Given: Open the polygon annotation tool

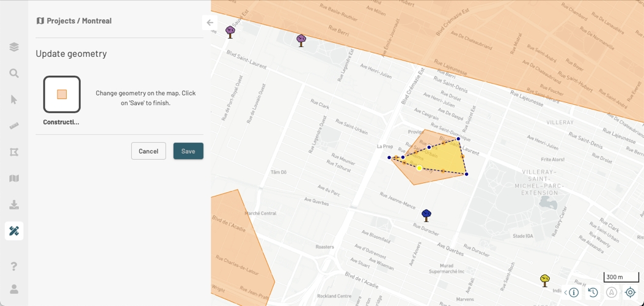Looking at the screenshot, I should point(14,152).
